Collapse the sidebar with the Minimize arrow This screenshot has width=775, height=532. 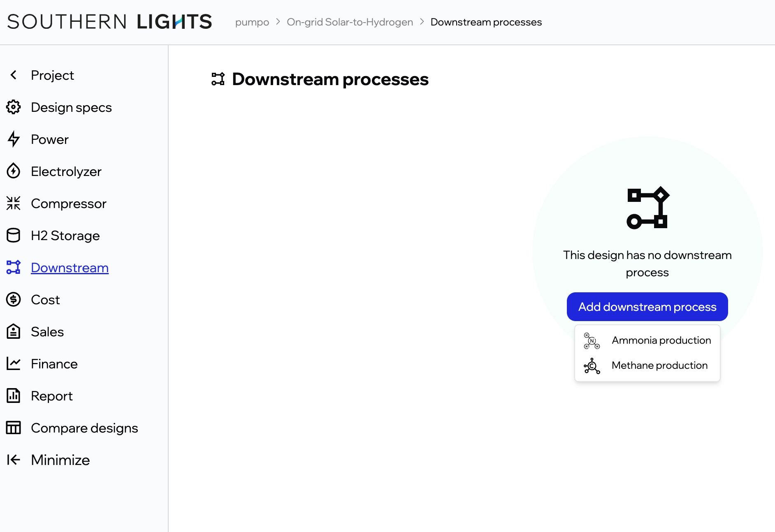13,460
